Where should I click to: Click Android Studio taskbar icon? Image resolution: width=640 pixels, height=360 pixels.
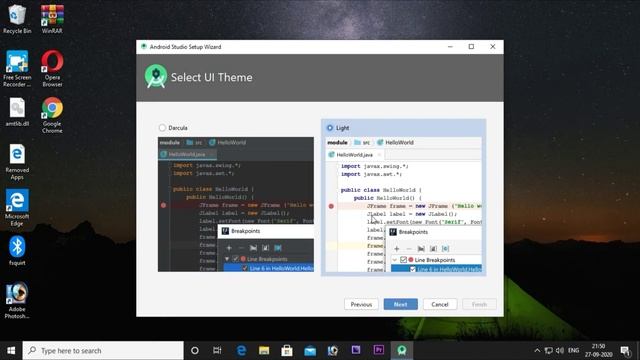tap(402, 351)
